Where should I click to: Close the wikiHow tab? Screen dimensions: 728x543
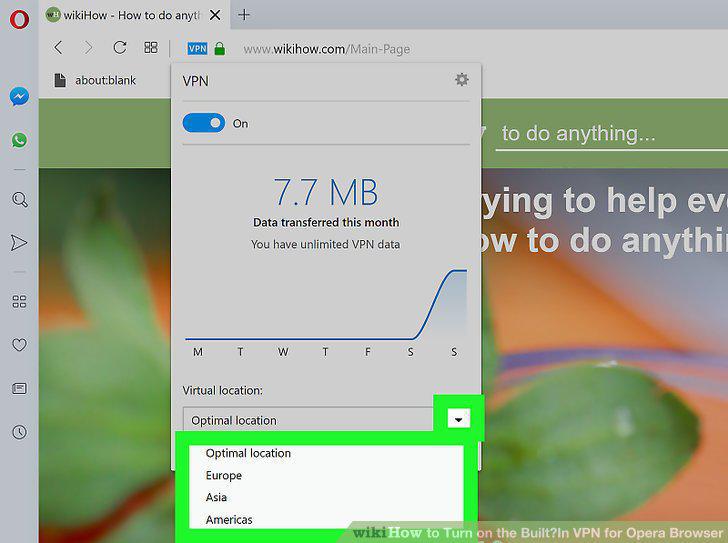215,15
